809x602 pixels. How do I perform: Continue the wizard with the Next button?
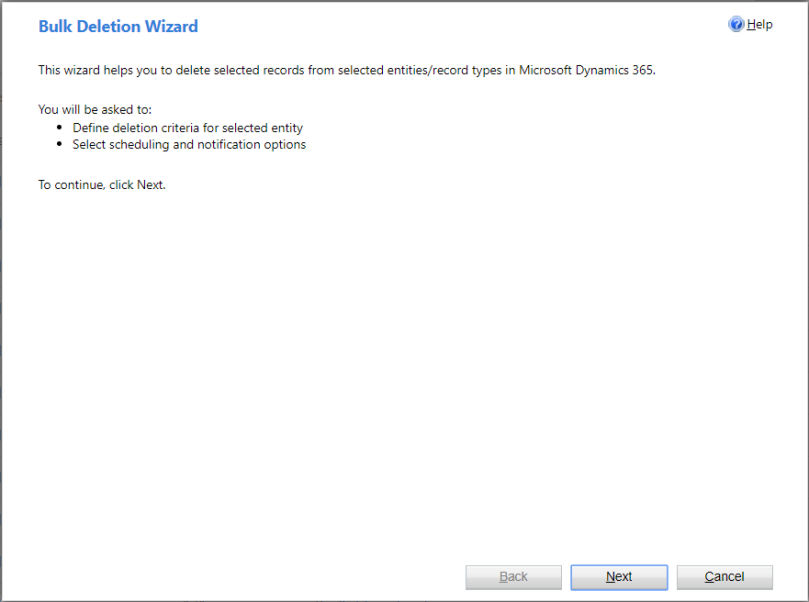619,577
